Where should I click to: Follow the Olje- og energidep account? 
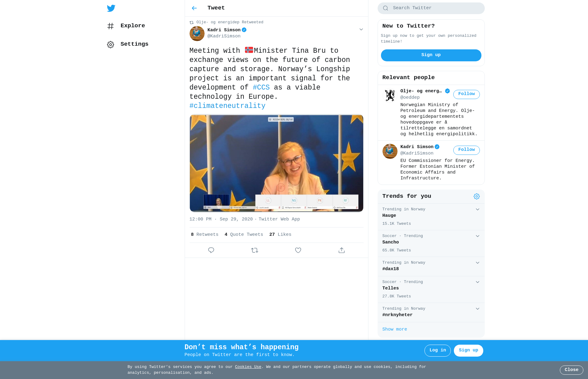(x=466, y=94)
